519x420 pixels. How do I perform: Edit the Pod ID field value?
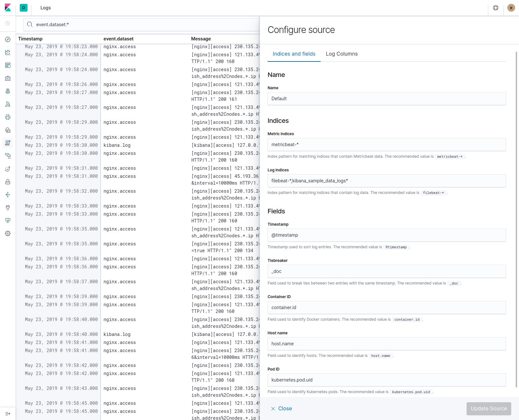[x=387, y=380]
